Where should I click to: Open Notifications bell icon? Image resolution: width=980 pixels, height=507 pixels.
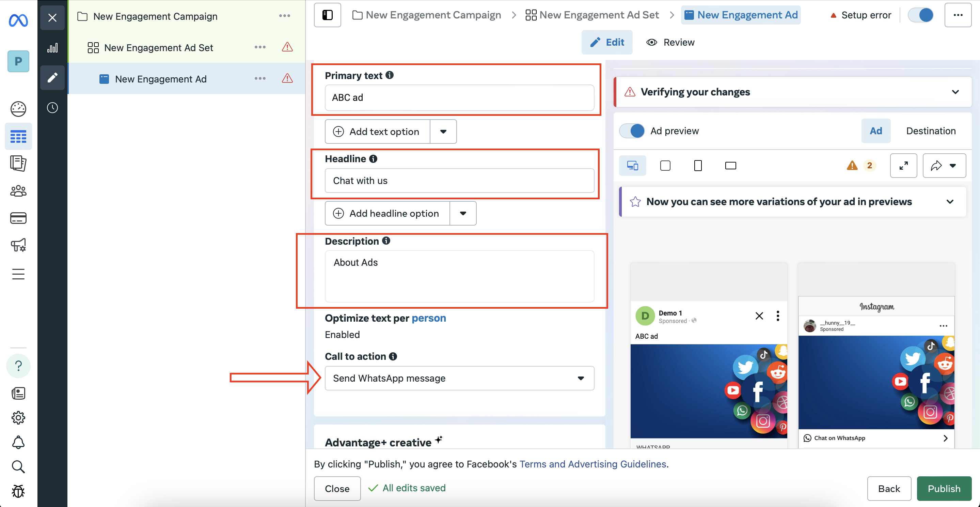click(18, 442)
